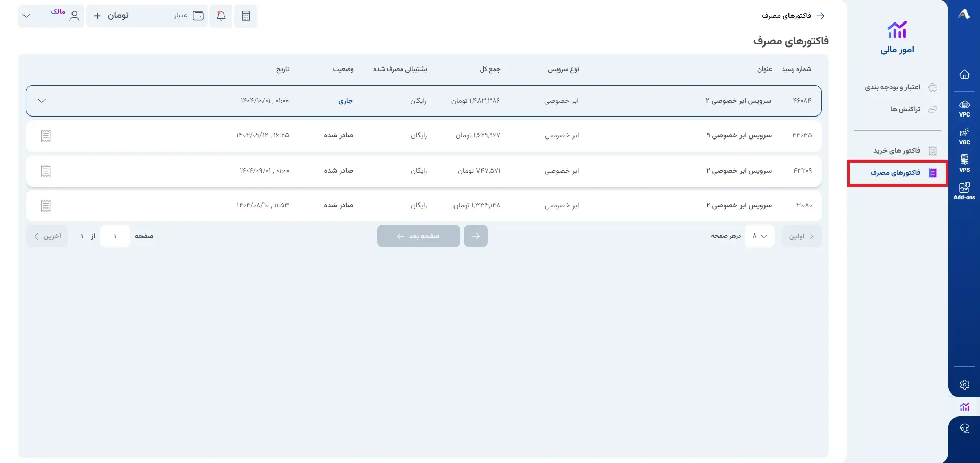Screen dimensions: 980x463
Task: Click title سرویس ابر خصوصی ۹
Action: (739, 135)
